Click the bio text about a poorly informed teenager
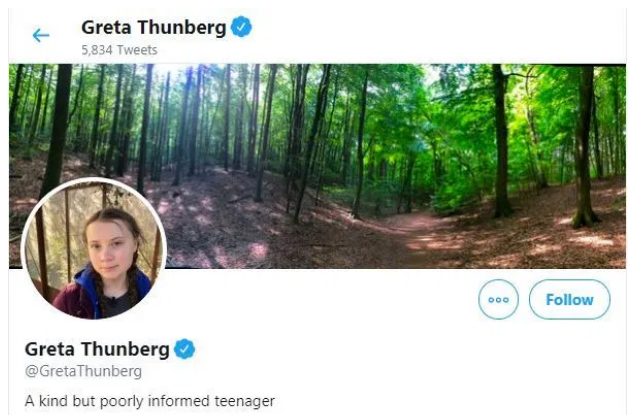Screen dimensions: 632x415 click(149, 401)
